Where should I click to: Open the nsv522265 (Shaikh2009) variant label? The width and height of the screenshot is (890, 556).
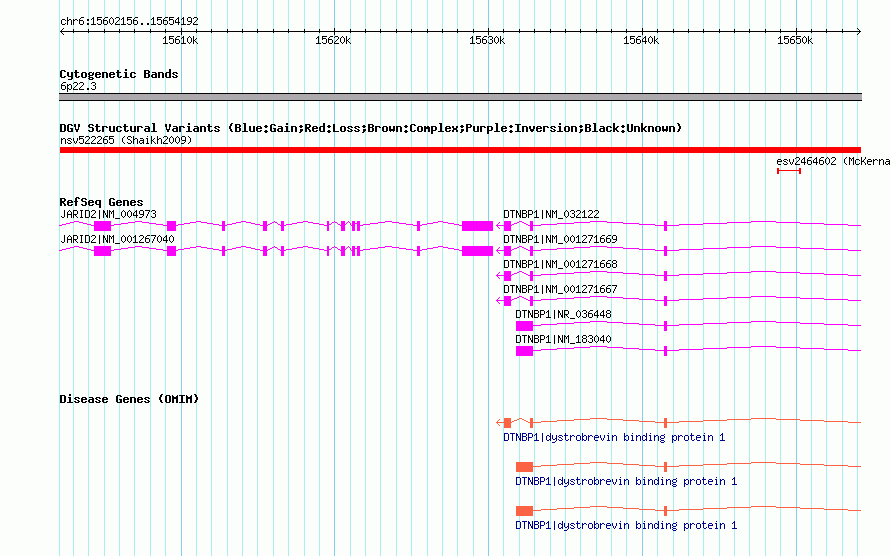pyautogui.click(x=126, y=140)
